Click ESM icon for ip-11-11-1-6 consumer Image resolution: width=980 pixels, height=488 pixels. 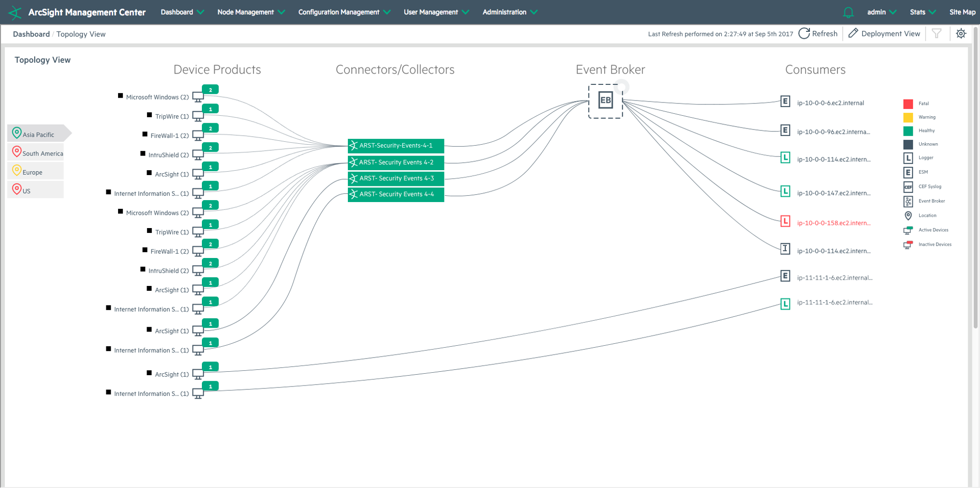[x=785, y=276]
